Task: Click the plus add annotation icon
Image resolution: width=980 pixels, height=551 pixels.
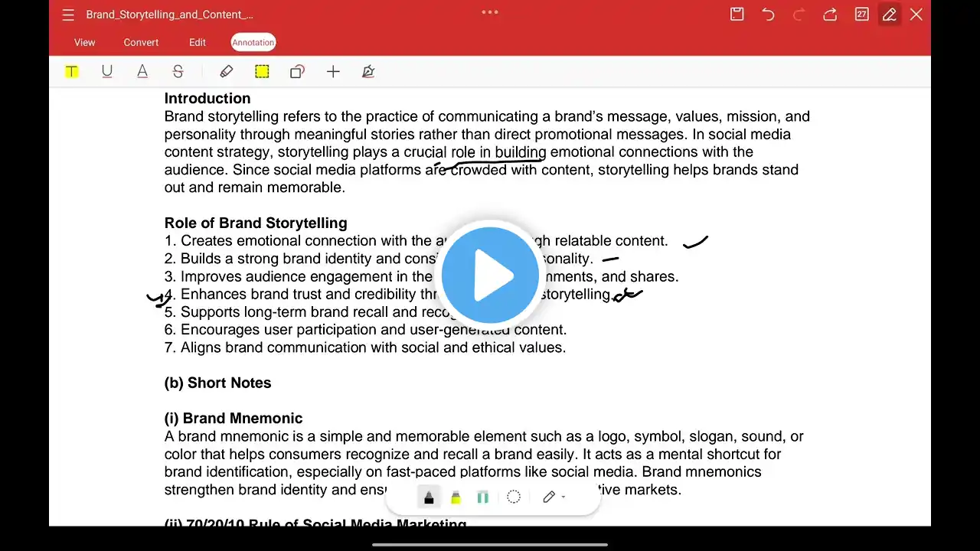Action: coord(332,71)
